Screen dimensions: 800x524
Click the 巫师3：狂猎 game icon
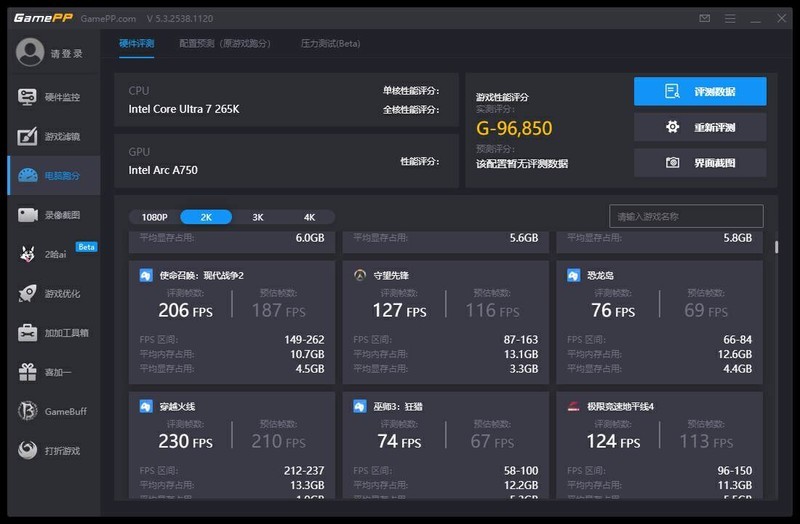coord(360,407)
